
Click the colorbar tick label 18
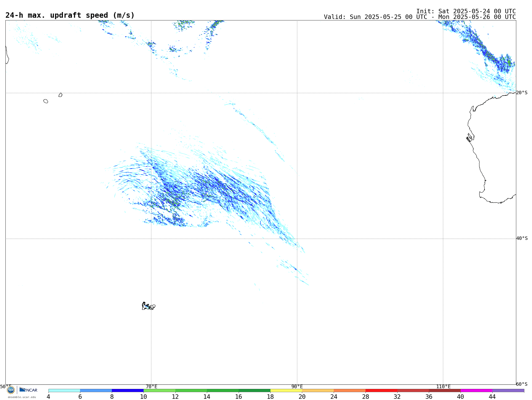270,397
